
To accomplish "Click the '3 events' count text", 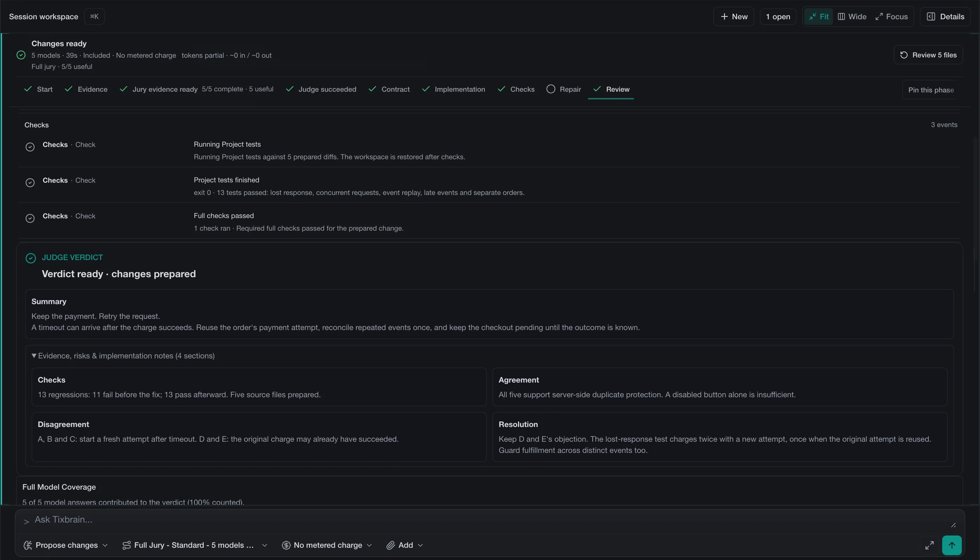I will pyautogui.click(x=944, y=125).
